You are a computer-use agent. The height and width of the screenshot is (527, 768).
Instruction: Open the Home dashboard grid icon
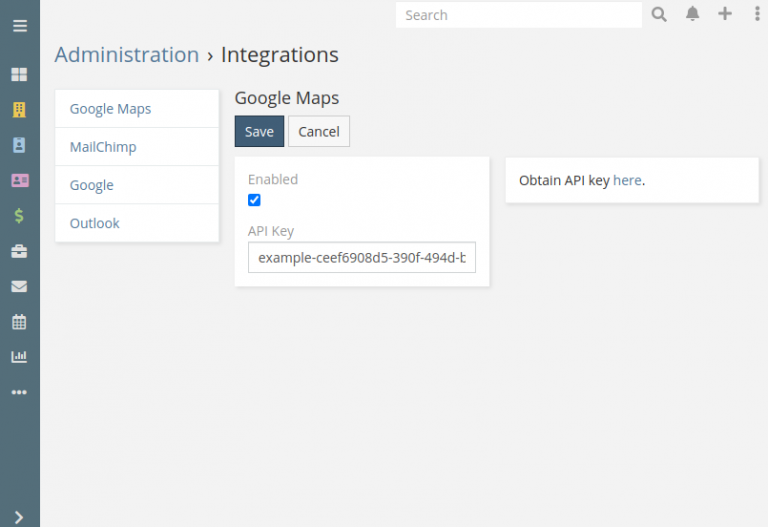pyautogui.click(x=19, y=75)
